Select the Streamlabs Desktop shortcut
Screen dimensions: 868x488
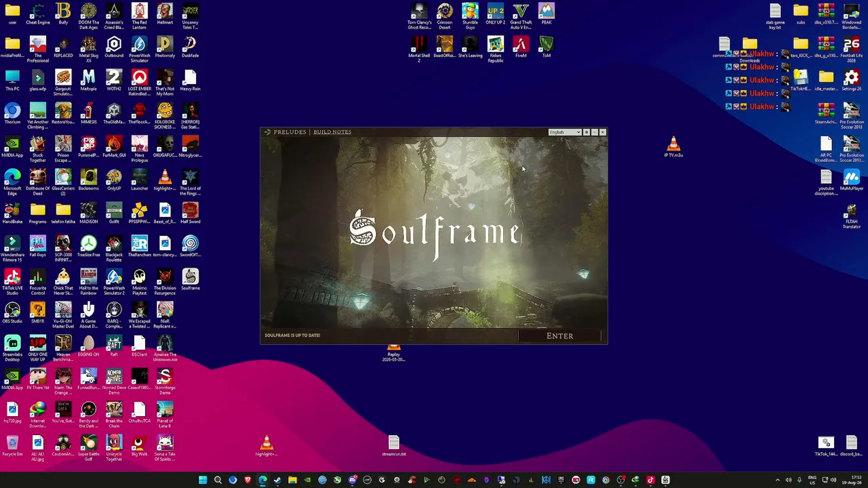(12, 348)
